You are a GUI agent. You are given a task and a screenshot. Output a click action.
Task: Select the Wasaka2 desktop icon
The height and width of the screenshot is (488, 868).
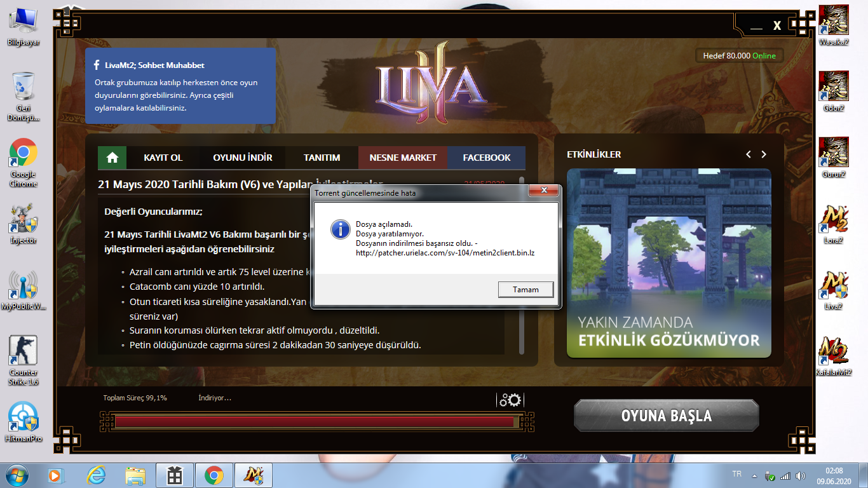coord(834,25)
